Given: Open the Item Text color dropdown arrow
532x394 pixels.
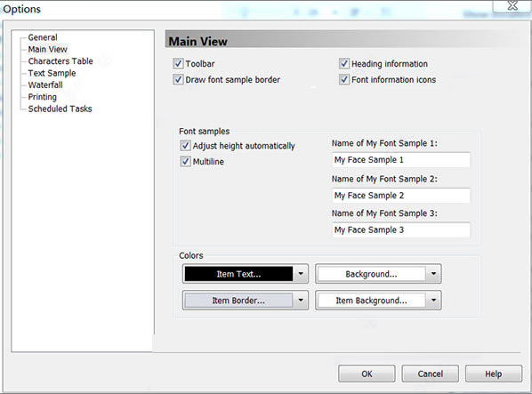Looking at the screenshot, I should click(x=301, y=274).
